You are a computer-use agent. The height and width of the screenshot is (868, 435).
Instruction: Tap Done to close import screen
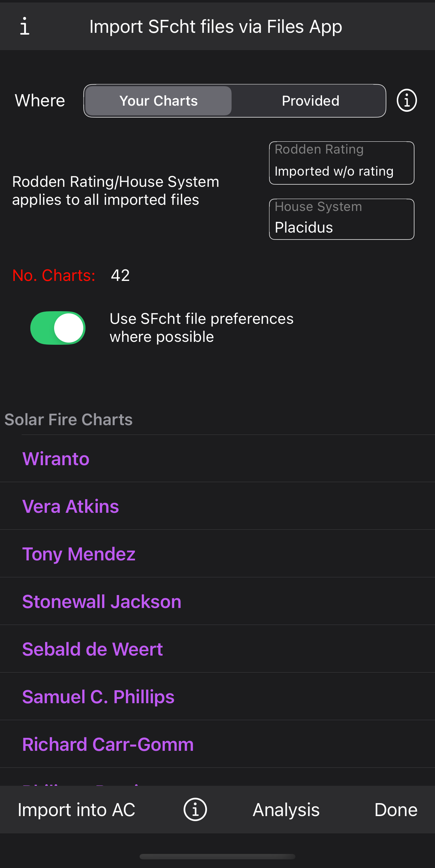(396, 810)
